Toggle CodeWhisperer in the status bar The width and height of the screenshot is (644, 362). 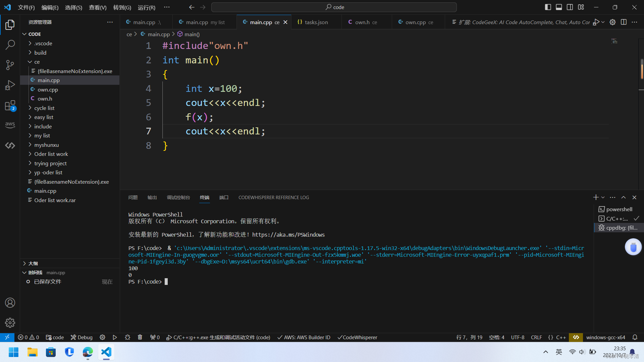(x=358, y=338)
